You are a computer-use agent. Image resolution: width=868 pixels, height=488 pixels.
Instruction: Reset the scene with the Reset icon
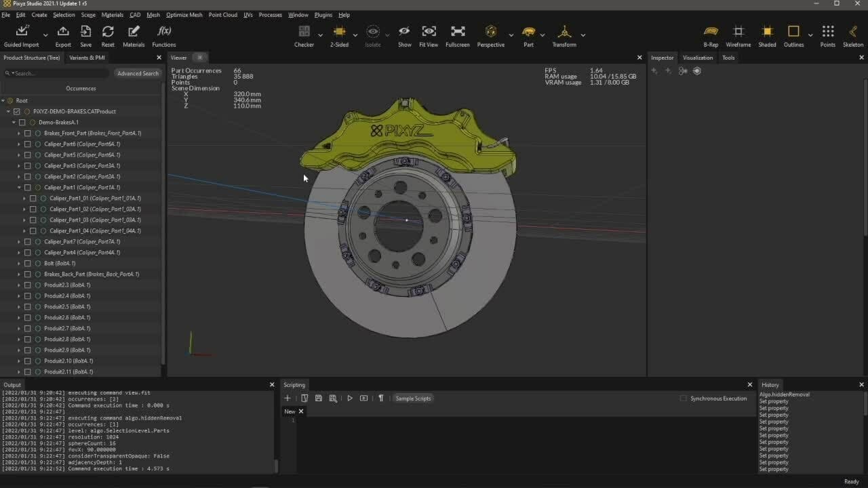coord(108,31)
